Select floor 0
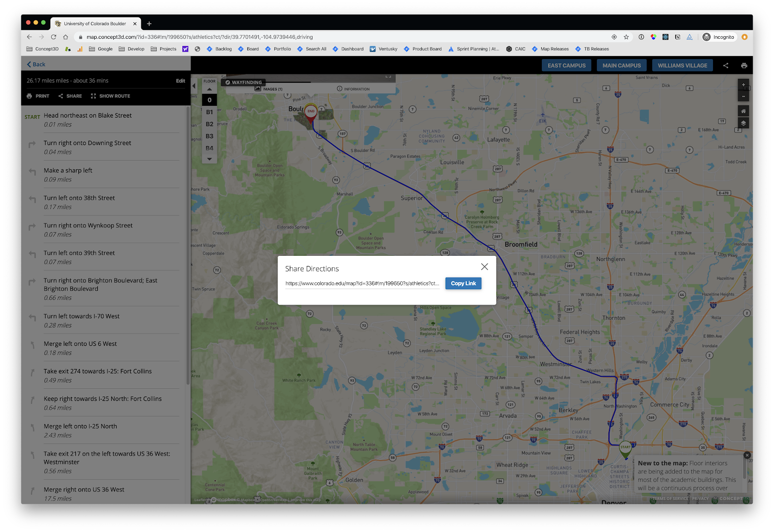The width and height of the screenshot is (774, 532). tap(209, 100)
